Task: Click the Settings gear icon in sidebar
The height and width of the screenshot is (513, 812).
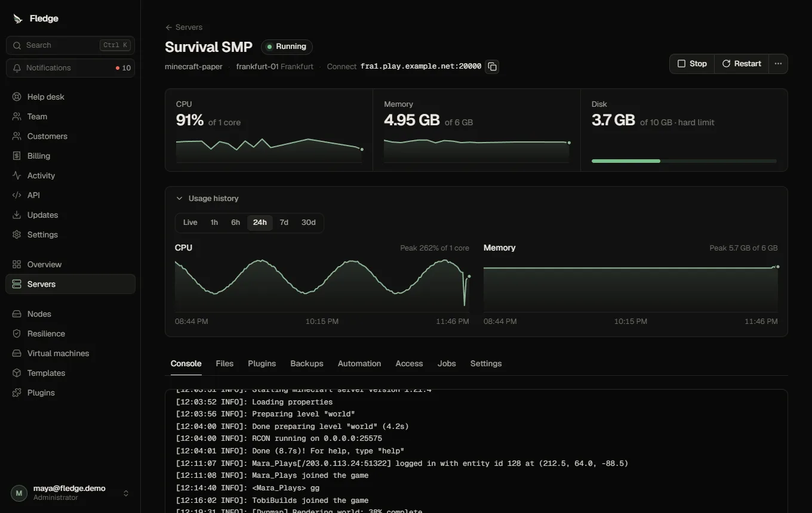Action: click(17, 234)
